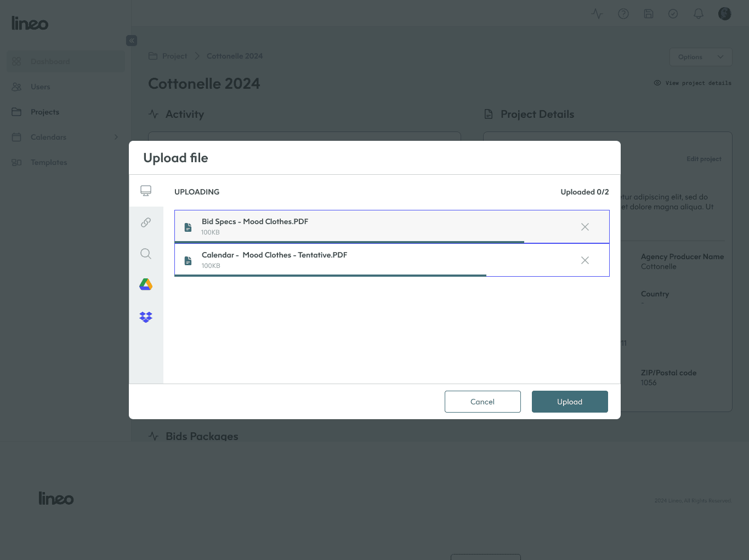The width and height of the screenshot is (749, 560).
Task: Click the Upload button
Action: (x=570, y=402)
